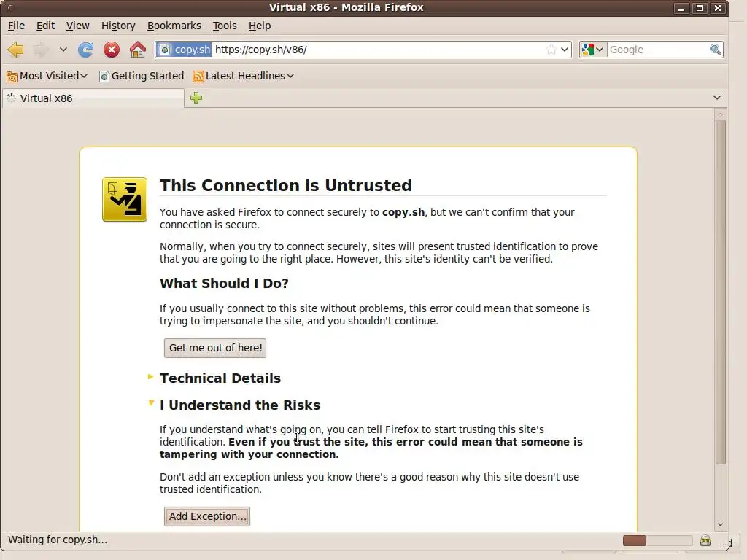Minimize the Firefox window
747x560 pixels.
click(x=681, y=8)
